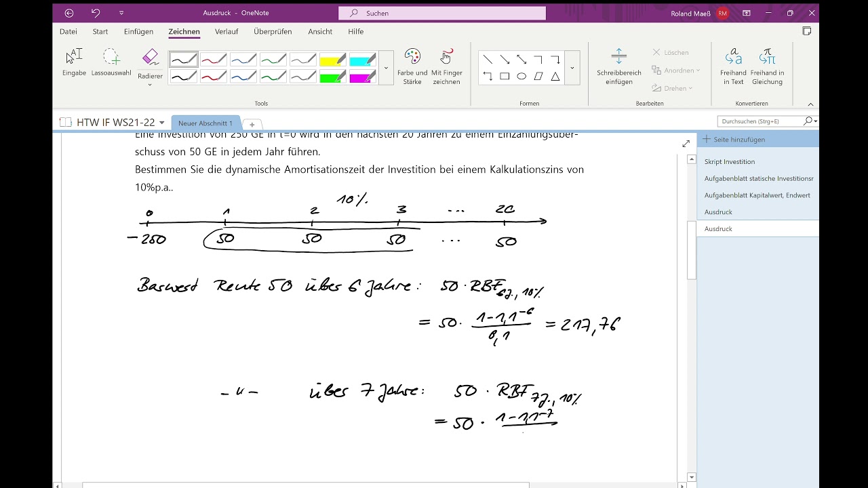This screenshot has height=488, width=868.
Task: Convert with Freihand in Gleichung
Action: point(767,66)
